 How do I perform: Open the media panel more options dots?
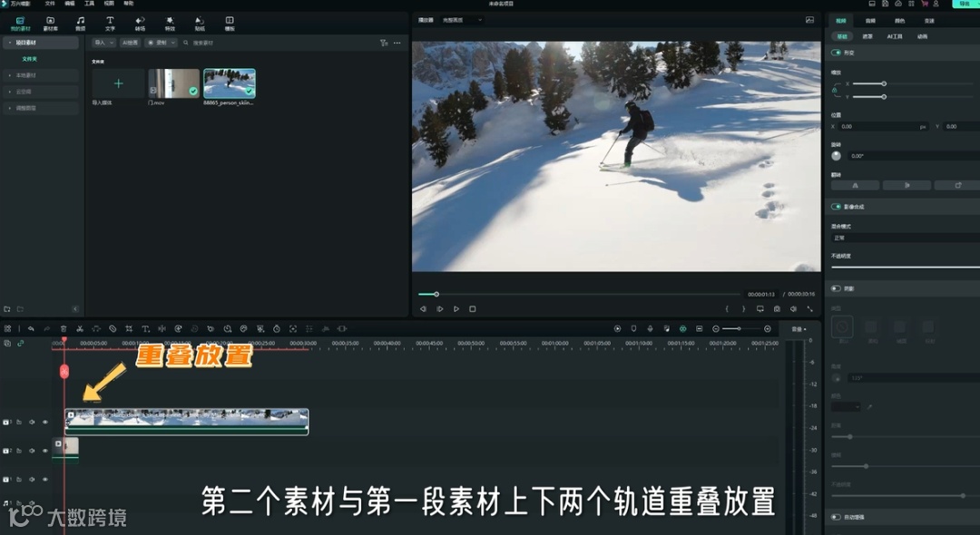coord(397,44)
